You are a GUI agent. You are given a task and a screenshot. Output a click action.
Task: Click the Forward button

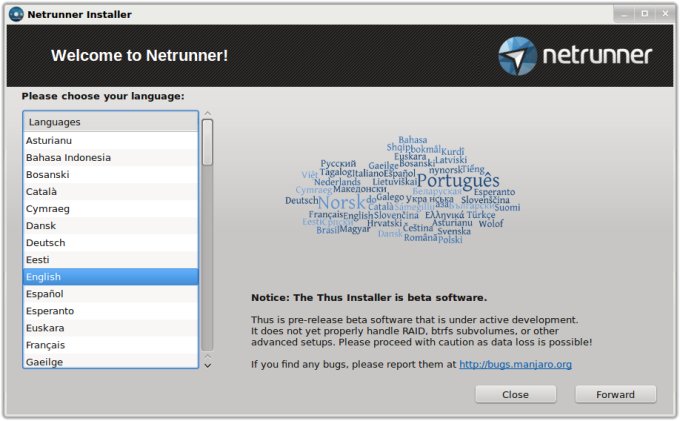[x=615, y=395]
